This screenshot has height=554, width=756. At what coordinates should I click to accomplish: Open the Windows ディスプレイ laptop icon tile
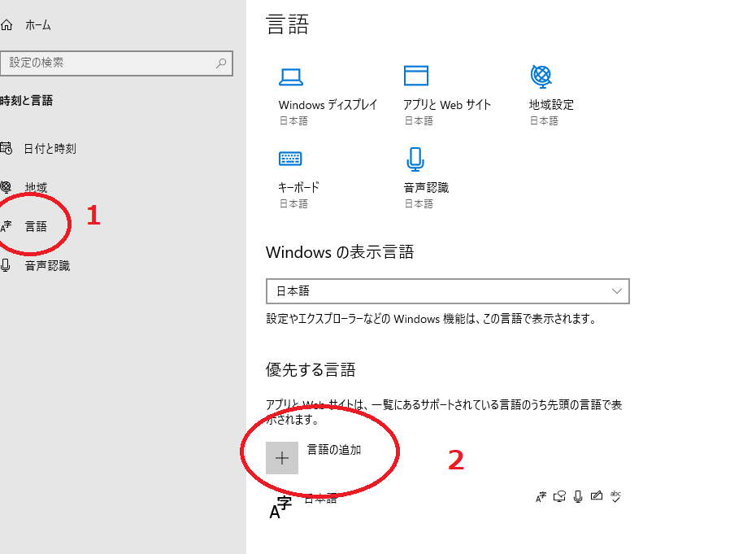291,76
